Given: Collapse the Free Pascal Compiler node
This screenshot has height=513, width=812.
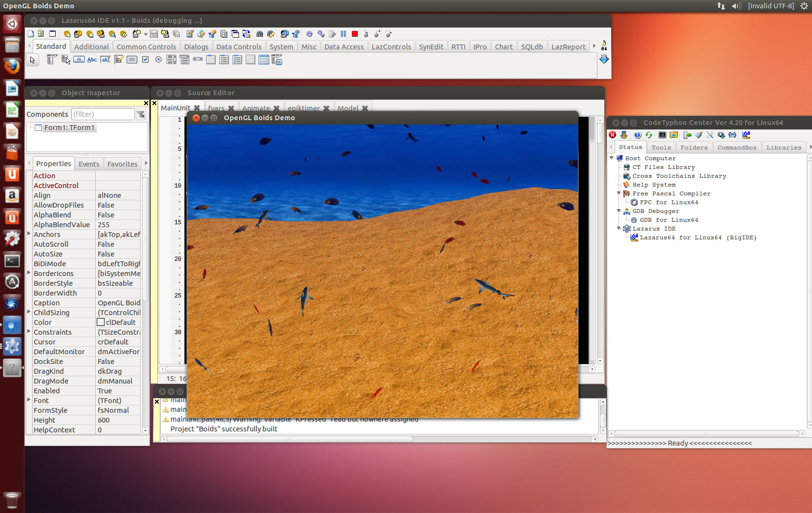Looking at the screenshot, I should click(x=619, y=193).
